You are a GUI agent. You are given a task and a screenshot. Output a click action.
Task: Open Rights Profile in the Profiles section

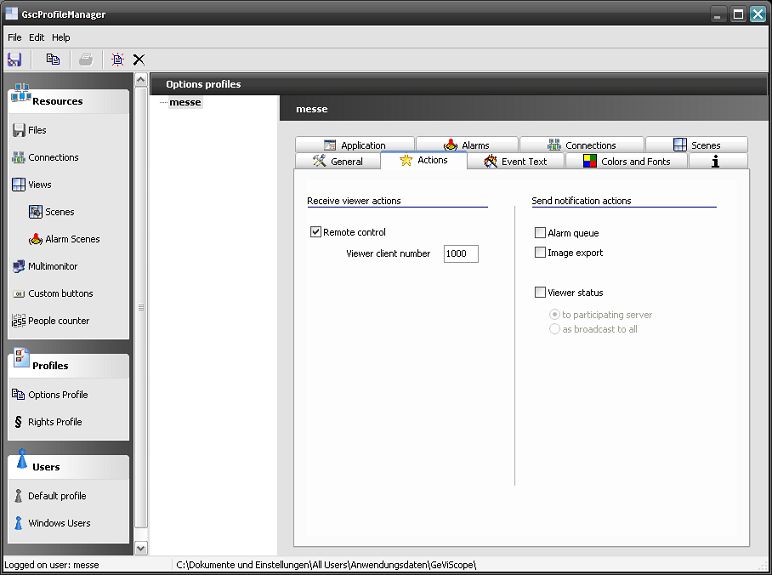pos(54,422)
